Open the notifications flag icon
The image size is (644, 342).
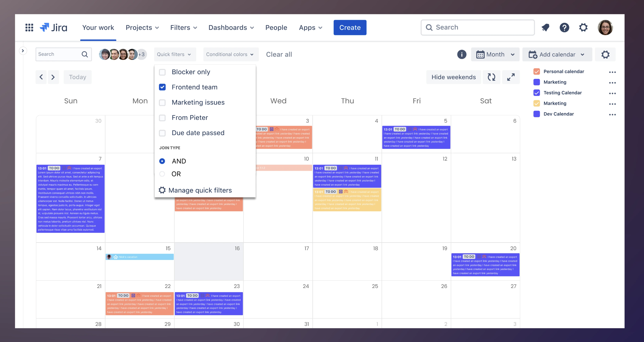tap(545, 27)
